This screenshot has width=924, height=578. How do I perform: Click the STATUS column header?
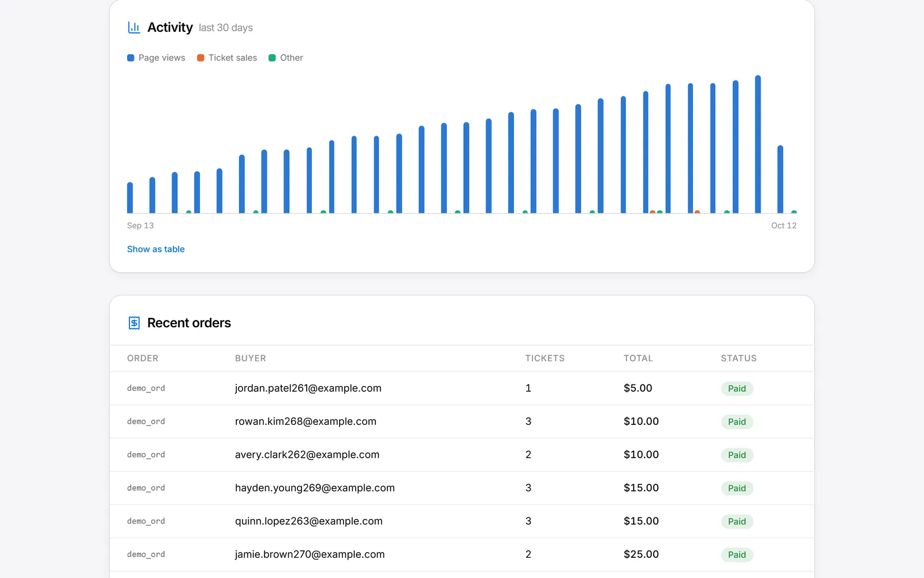point(739,358)
